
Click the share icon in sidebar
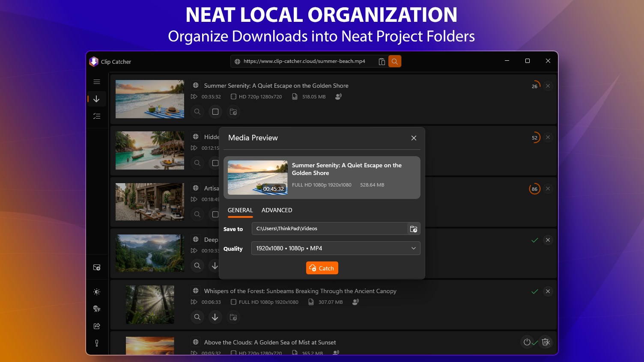[97, 326]
